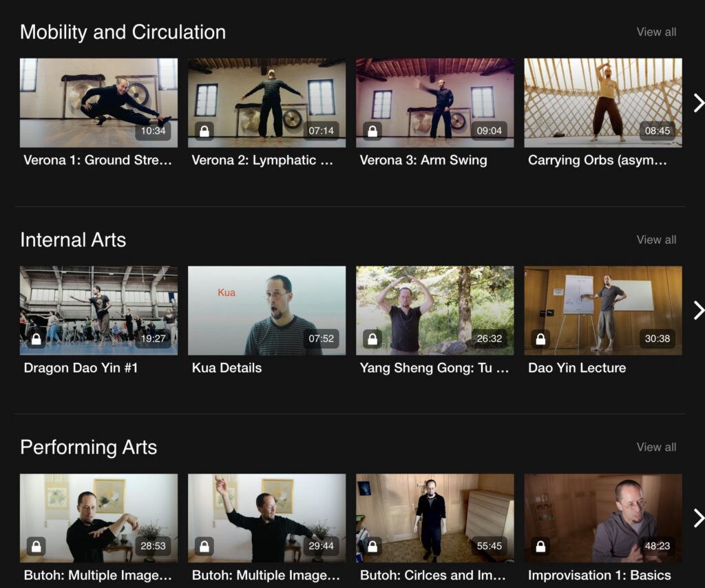Open Verona 1: Ground Stretch video thumbnail

pos(98,103)
